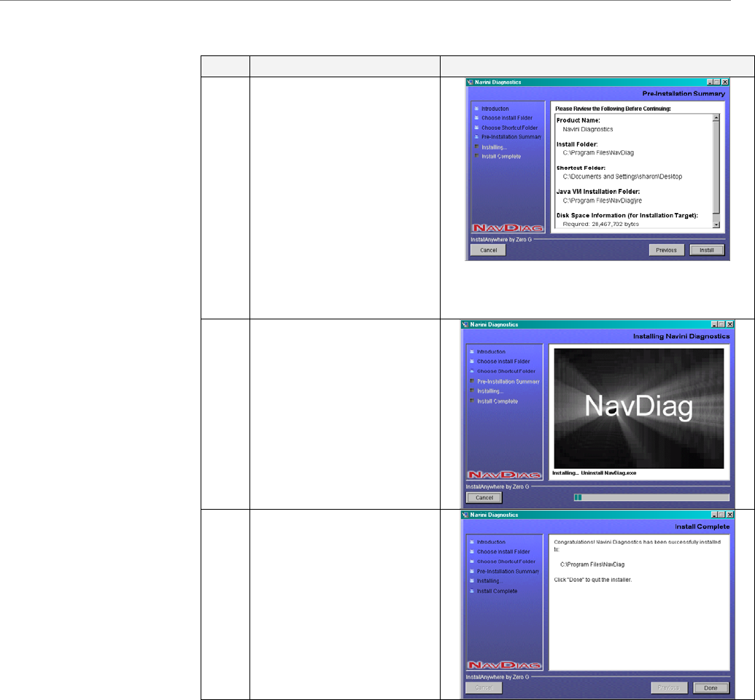Screen dimensions: 755x700
Task: Maximize the Pre-Installation Summary installer window
Action: [x=717, y=82]
